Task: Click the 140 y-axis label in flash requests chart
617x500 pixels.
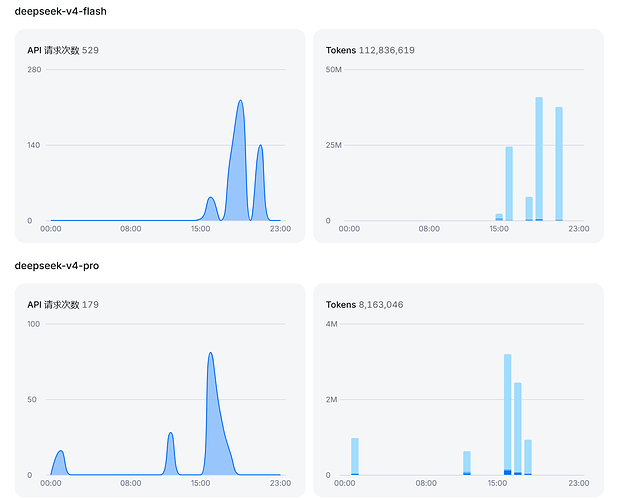Action: pyautogui.click(x=33, y=145)
